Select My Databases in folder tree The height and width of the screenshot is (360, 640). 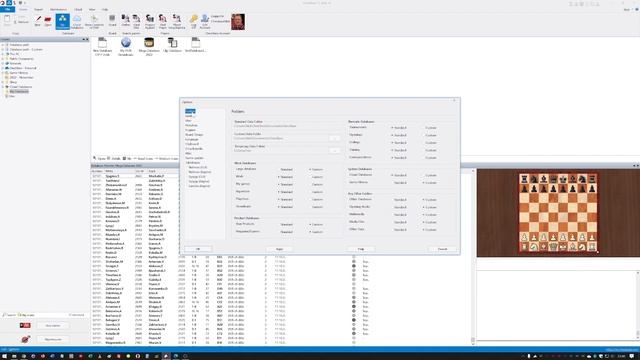19,91
